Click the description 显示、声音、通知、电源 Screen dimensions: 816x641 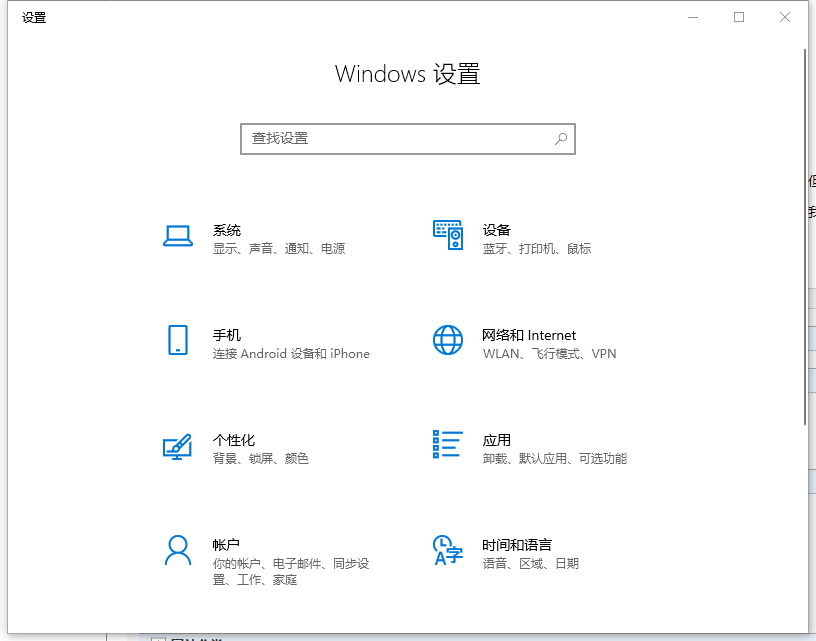279,249
